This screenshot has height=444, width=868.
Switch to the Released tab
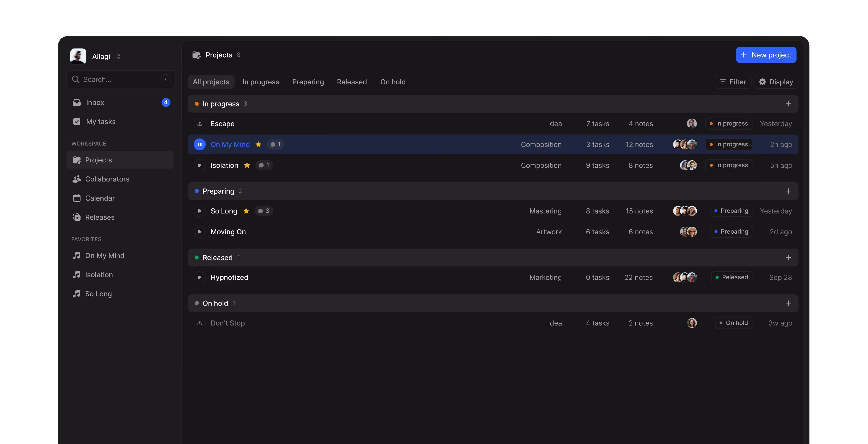click(352, 82)
